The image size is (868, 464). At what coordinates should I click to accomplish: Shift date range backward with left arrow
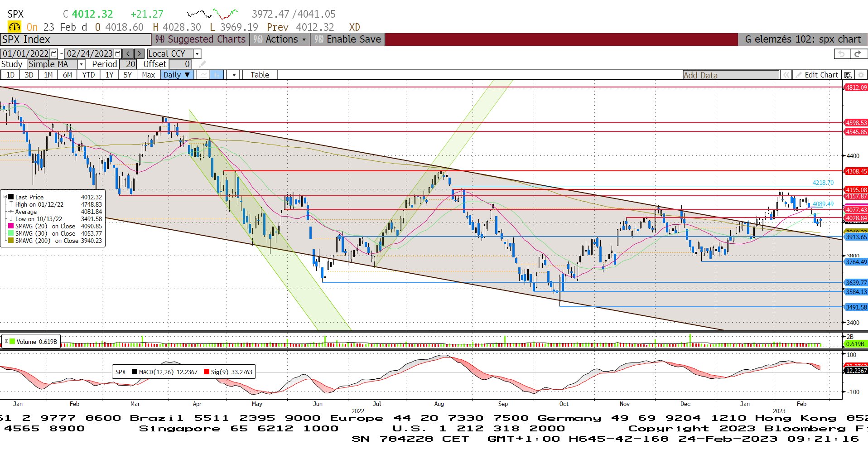[x=128, y=53]
